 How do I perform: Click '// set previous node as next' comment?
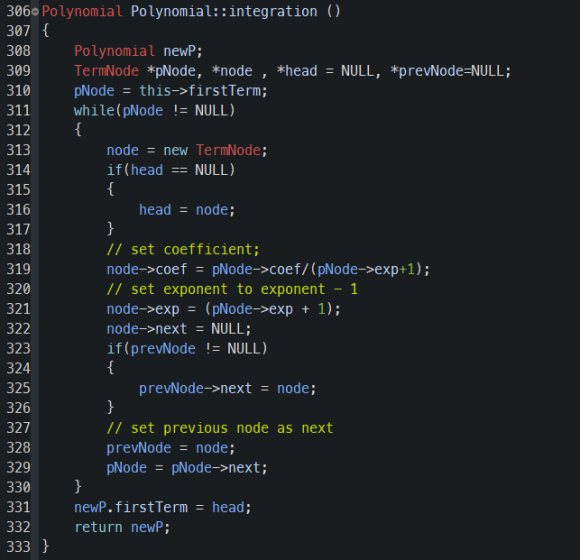pos(220,428)
